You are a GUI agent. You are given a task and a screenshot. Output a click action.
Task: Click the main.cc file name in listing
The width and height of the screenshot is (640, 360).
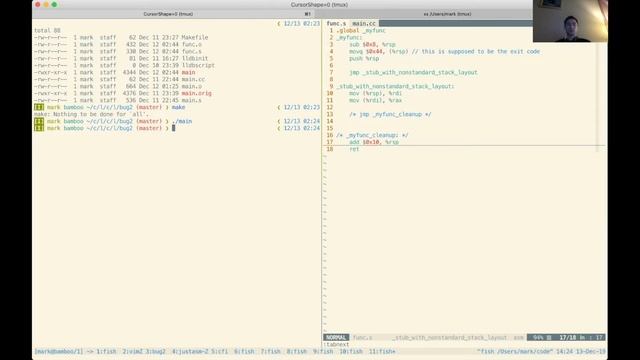tap(193, 79)
